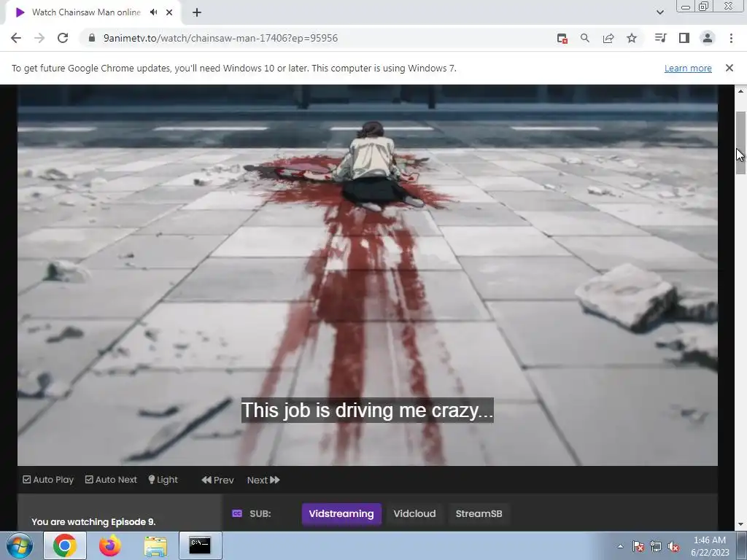The width and height of the screenshot is (747, 560).
Task: Click the blocked pop-up icon in address bar
Action: (562, 38)
